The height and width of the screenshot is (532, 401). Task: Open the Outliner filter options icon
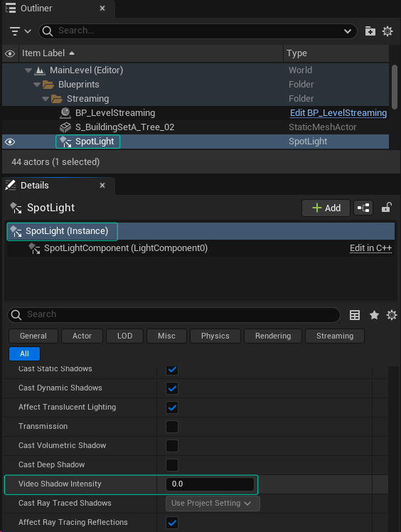pos(20,31)
